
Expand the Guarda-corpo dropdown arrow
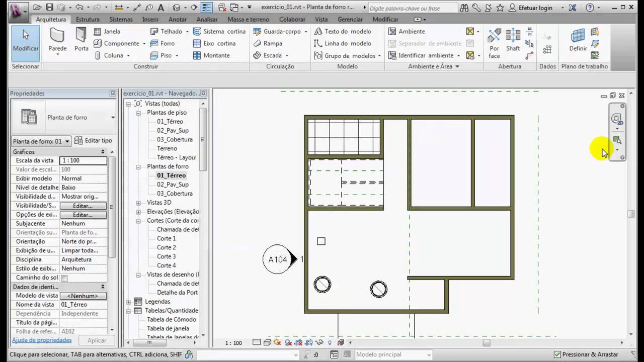coord(306,31)
